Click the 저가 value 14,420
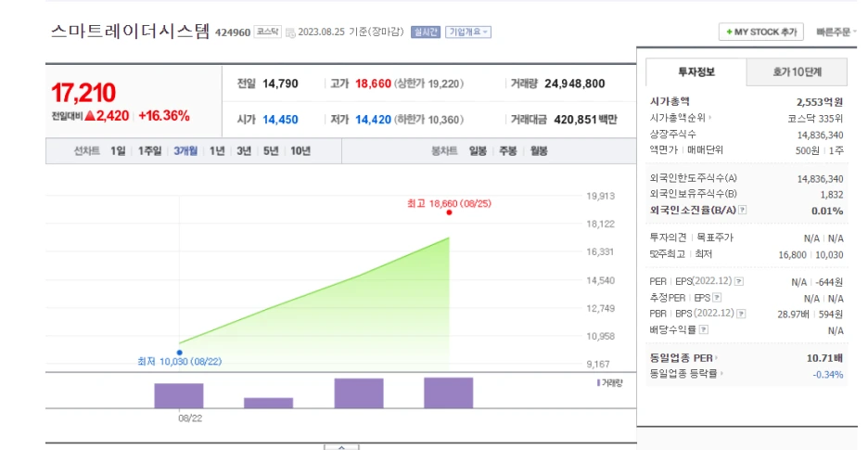868x450 pixels. (x=373, y=120)
